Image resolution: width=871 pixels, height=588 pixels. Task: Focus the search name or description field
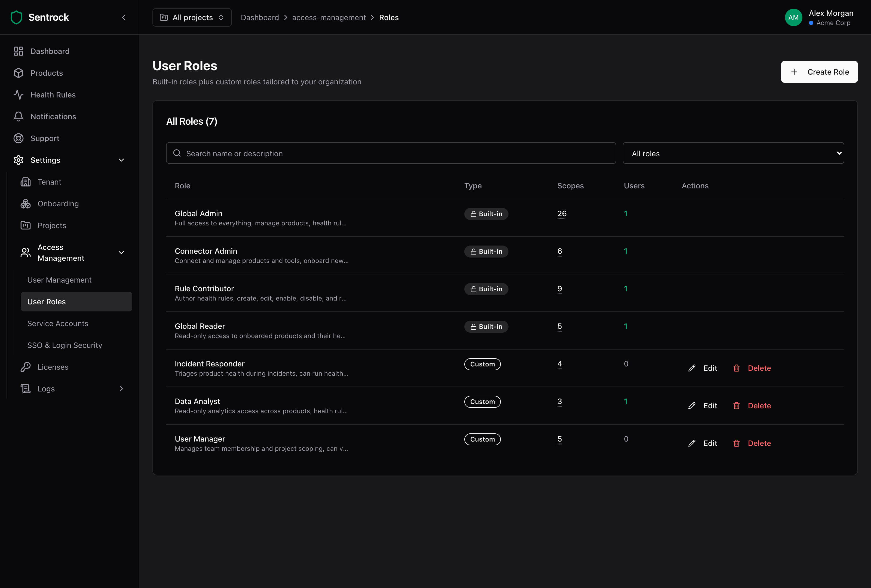tap(391, 153)
